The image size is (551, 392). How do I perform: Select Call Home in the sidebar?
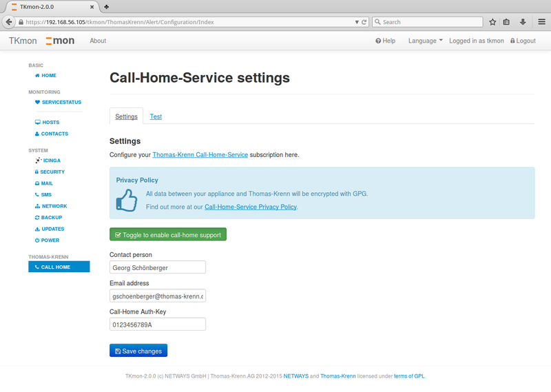point(59,267)
